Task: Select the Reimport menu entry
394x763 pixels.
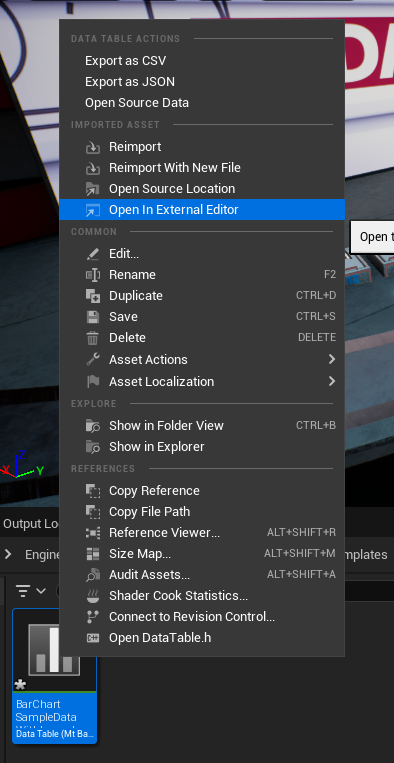Action: pyautogui.click(x=202, y=147)
